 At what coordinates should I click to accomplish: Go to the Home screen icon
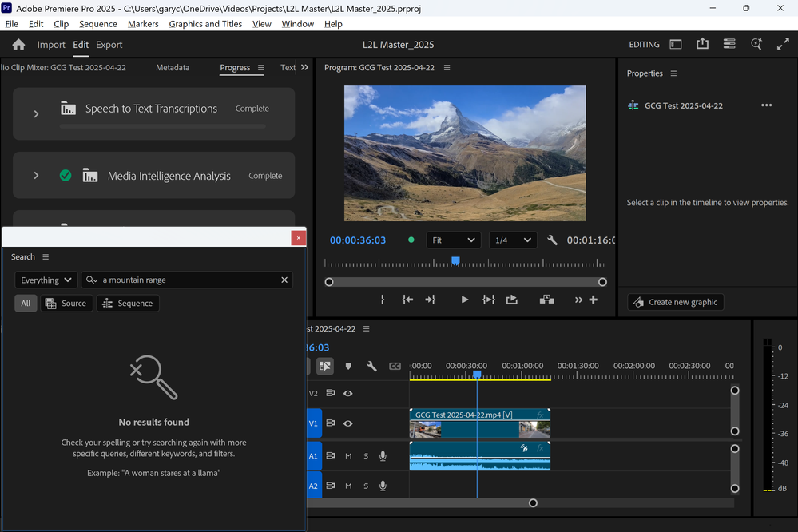point(19,45)
